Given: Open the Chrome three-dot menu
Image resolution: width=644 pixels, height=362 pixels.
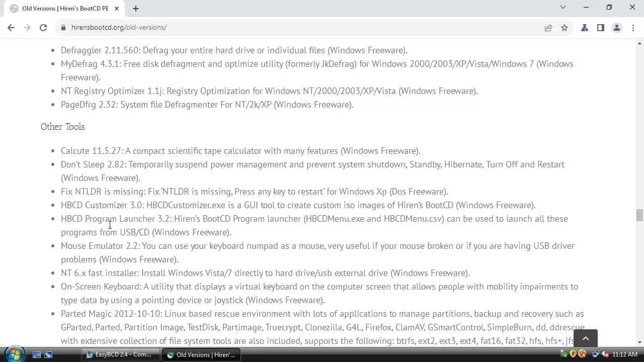Looking at the screenshot, I should coord(633,28).
